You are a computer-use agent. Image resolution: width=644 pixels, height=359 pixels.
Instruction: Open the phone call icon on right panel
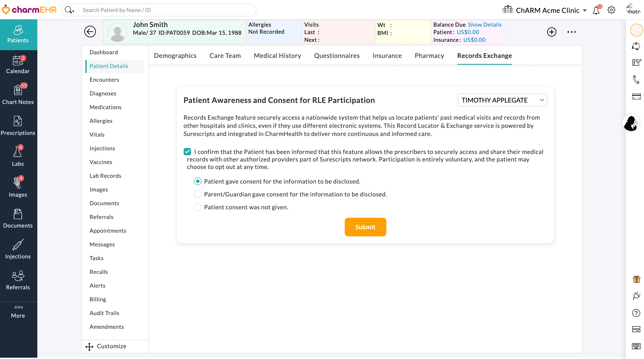click(636, 80)
